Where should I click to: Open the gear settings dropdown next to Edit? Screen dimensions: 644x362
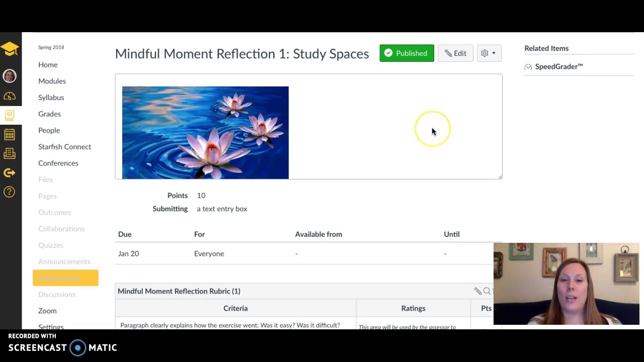pos(489,53)
